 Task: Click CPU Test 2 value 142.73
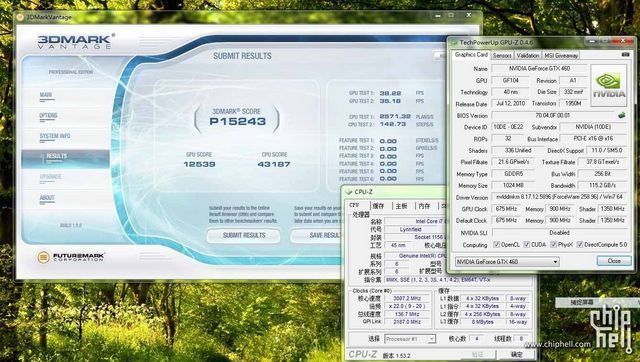coord(393,124)
